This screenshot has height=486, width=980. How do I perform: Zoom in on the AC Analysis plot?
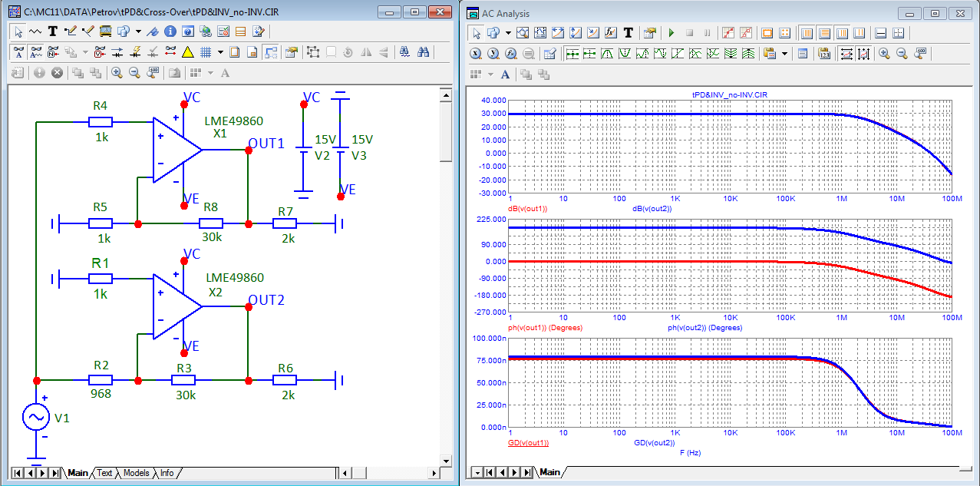(x=885, y=54)
